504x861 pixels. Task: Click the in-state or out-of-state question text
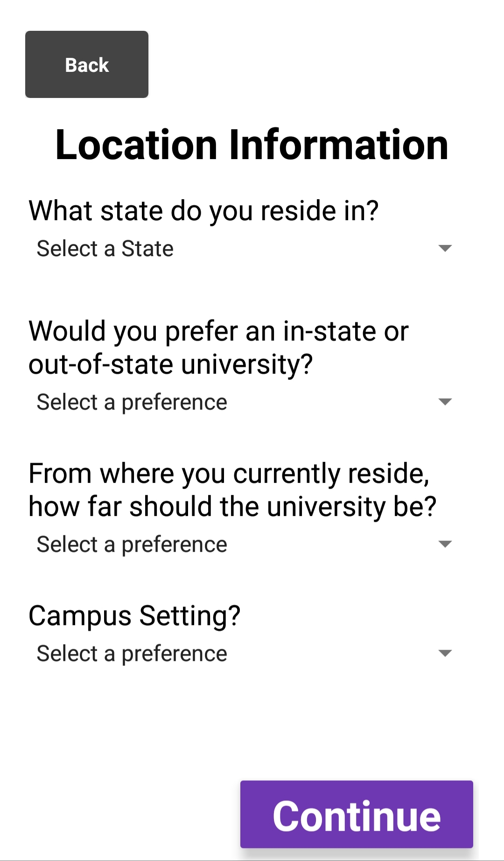pyautogui.click(x=218, y=348)
